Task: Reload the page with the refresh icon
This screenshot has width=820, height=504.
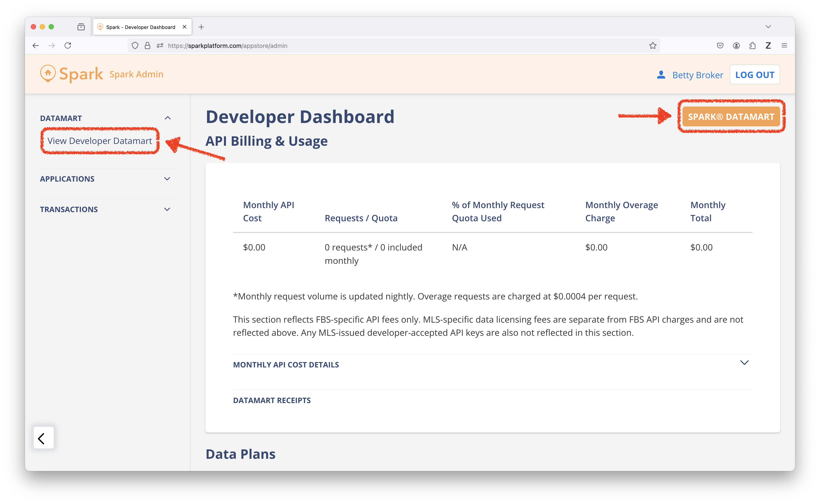Action: pos(68,46)
